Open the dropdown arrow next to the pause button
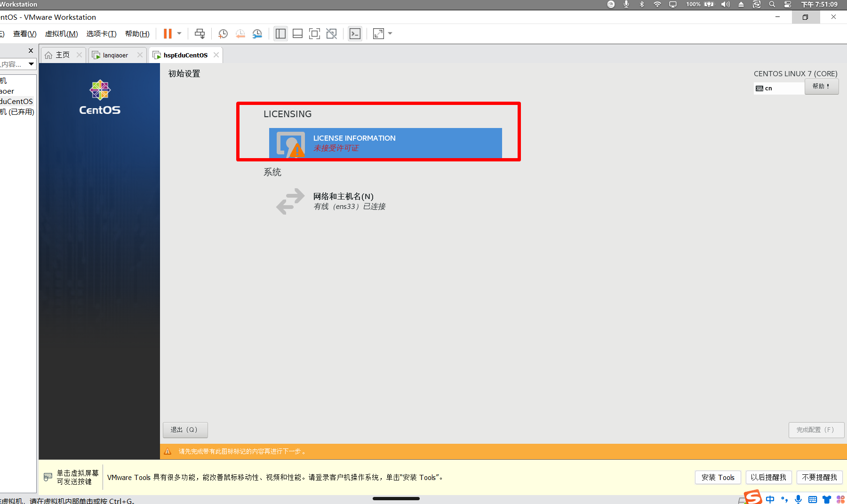The height and width of the screenshot is (504, 847). [179, 34]
